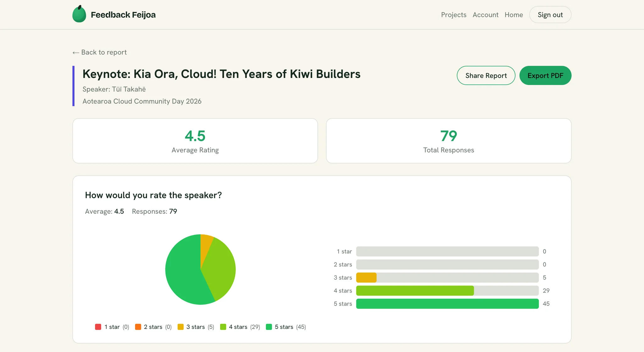Click 'Aotearoa Cloud Community Day 2026'
The height and width of the screenshot is (352, 644).
[x=142, y=101]
